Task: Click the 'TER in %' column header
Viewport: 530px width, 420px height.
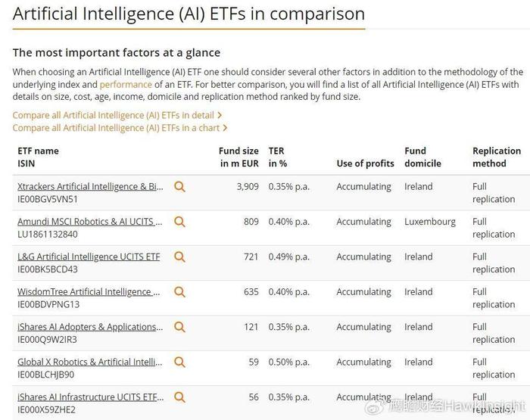Action: (278, 157)
